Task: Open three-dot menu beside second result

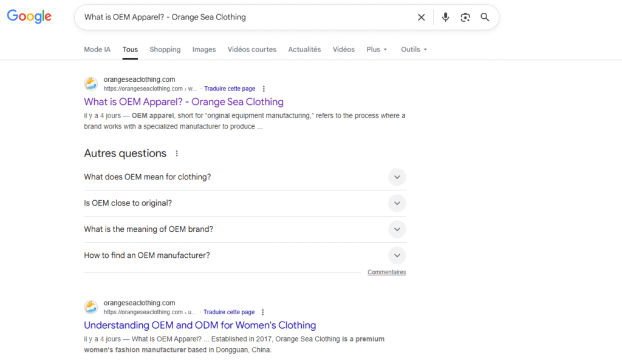Action: coord(263,312)
